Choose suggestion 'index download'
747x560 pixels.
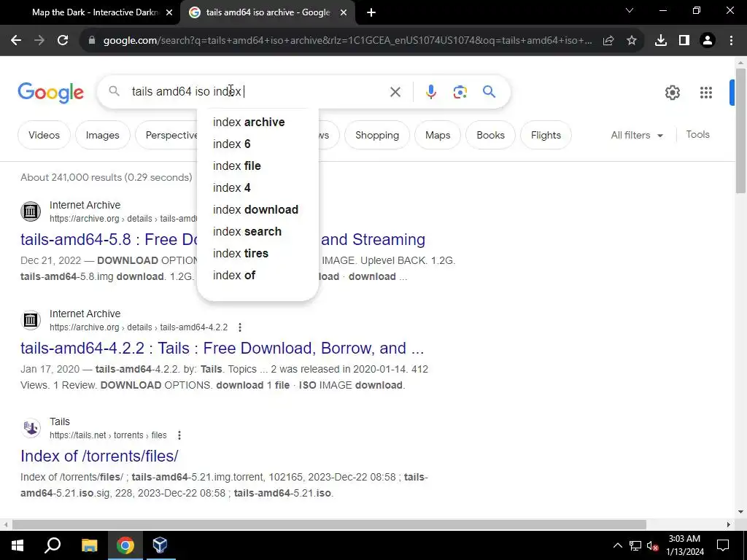[x=258, y=210]
